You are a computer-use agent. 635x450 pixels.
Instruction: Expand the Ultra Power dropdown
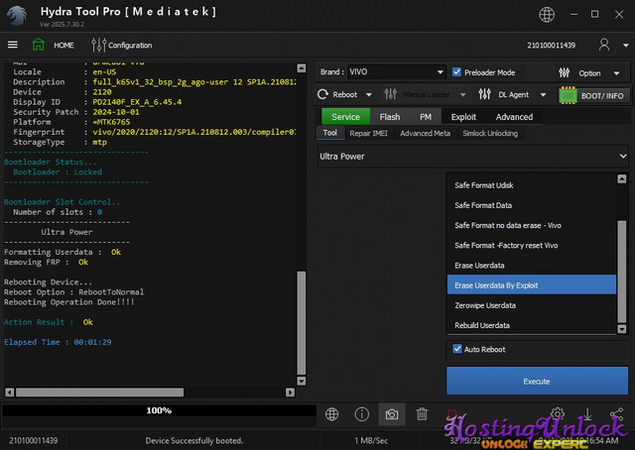[x=472, y=156]
